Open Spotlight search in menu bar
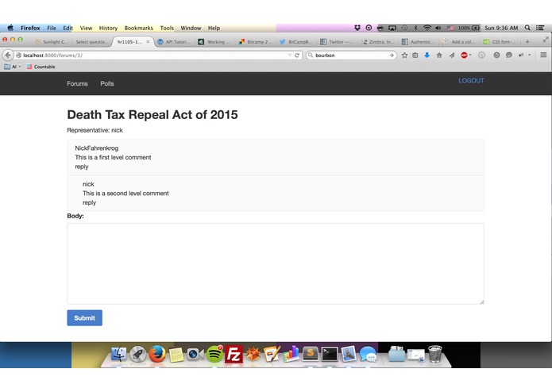Viewport: 552px width, 392px height. pyautogui.click(x=527, y=28)
